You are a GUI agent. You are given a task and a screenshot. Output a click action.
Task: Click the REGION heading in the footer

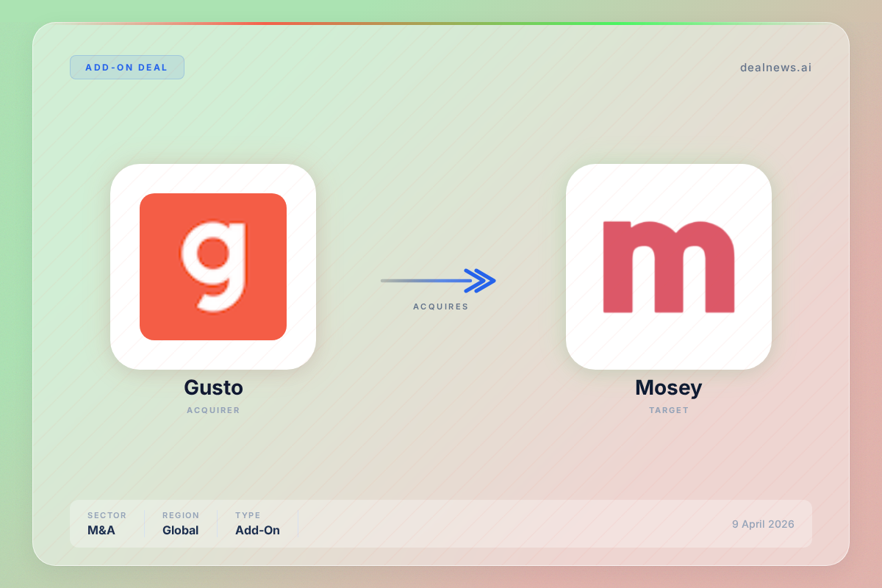tap(181, 515)
